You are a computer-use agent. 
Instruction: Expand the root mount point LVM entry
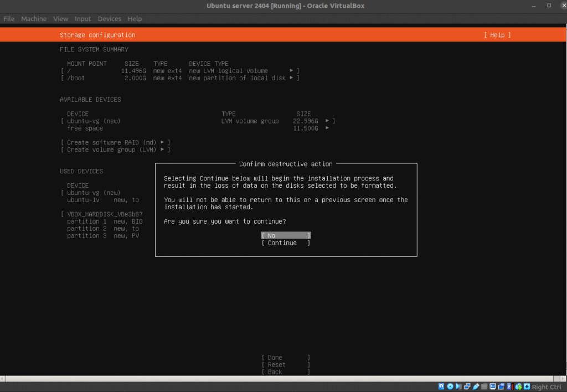coord(291,71)
